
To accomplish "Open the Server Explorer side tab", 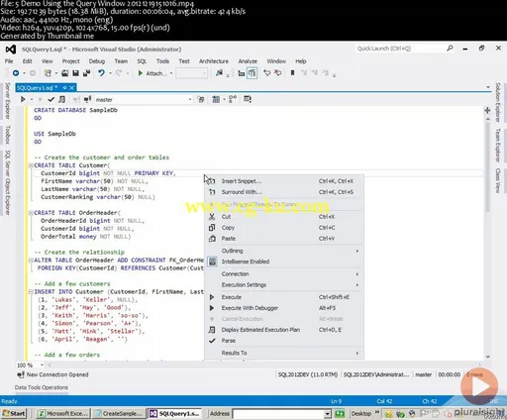I will (7, 101).
